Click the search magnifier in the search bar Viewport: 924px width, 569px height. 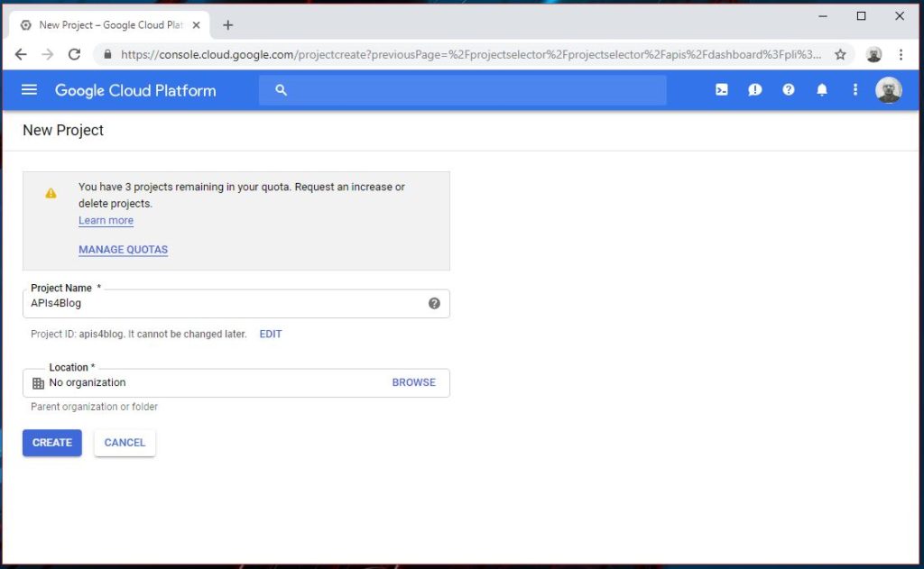281,89
